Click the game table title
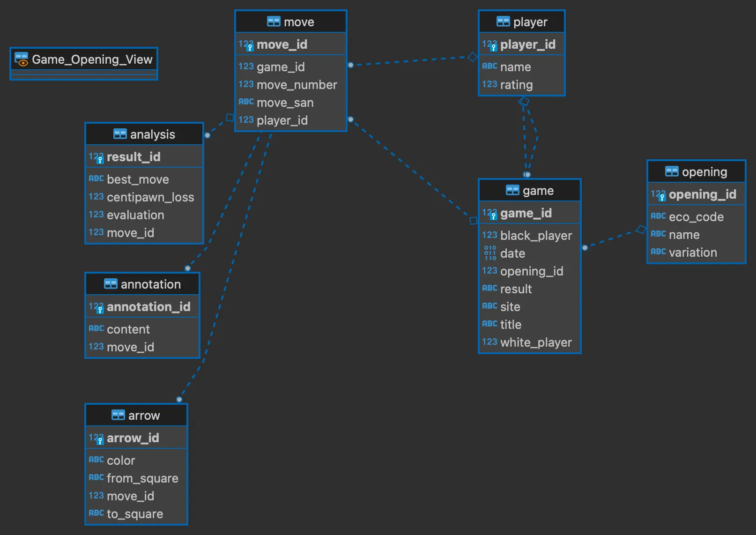The image size is (756, 535). [x=538, y=190]
